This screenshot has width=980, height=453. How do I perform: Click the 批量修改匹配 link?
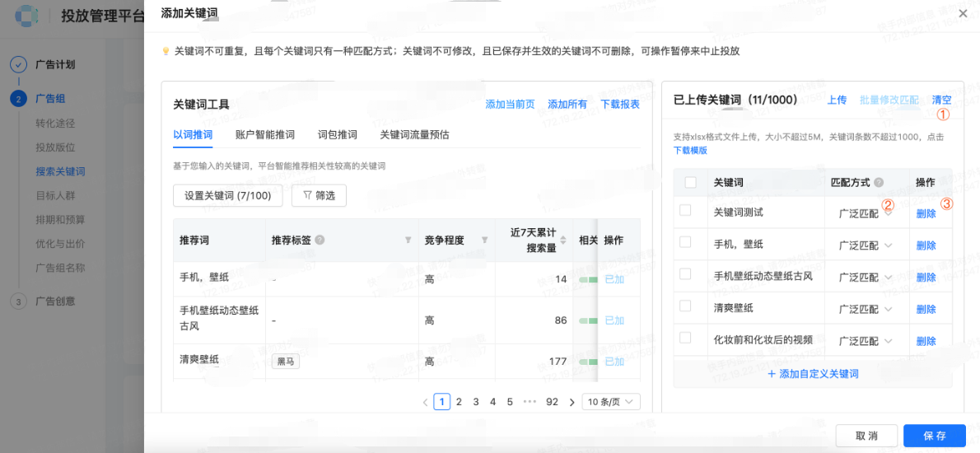point(889,100)
